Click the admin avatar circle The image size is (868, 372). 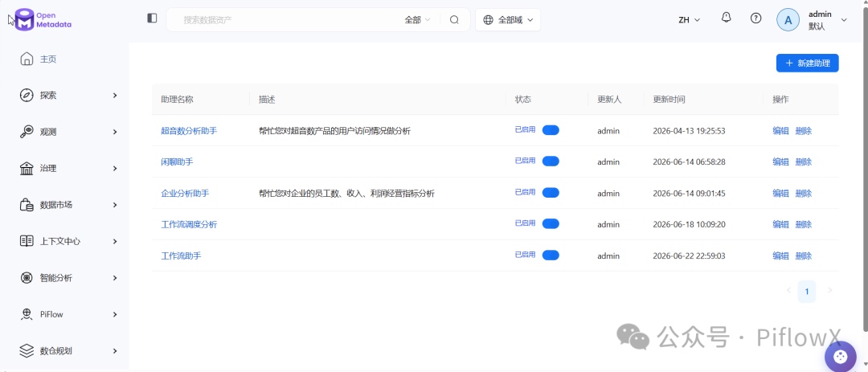click(788, 20)
